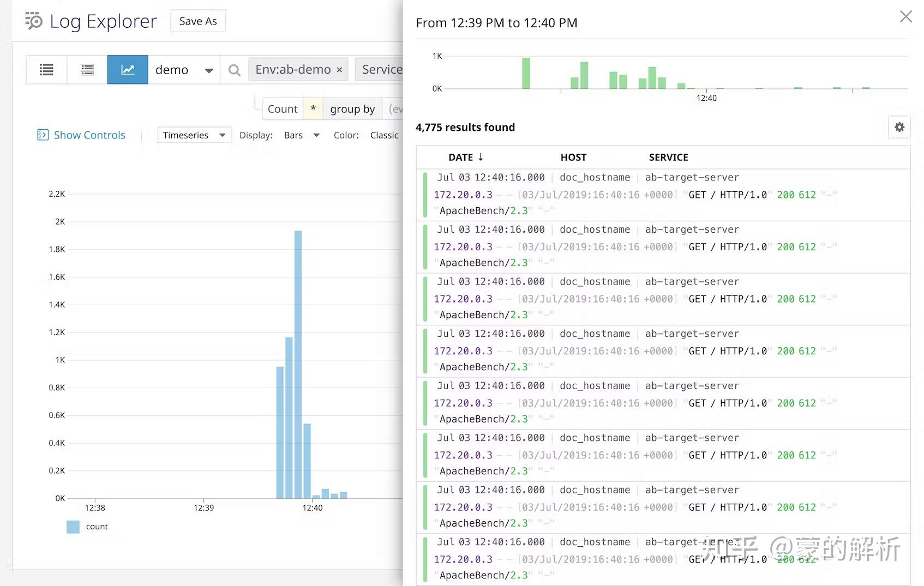Click the tallest blue bar in chart

point(298,364)
